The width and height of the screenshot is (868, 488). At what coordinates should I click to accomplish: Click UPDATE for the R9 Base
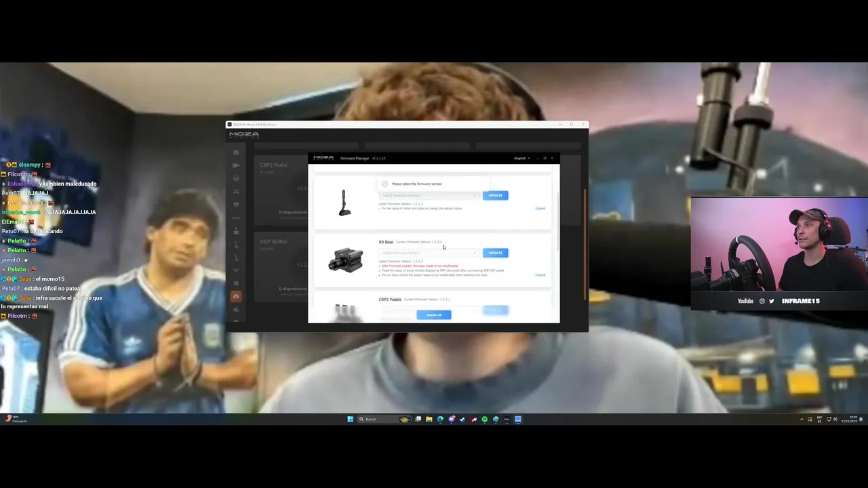pos(495,253)
